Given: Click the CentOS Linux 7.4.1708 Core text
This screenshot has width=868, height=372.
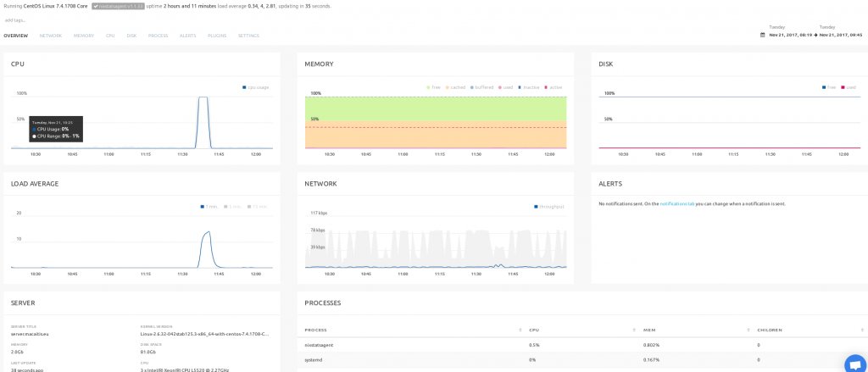Looking at the screenshot, I should click(x=55, y=6).
